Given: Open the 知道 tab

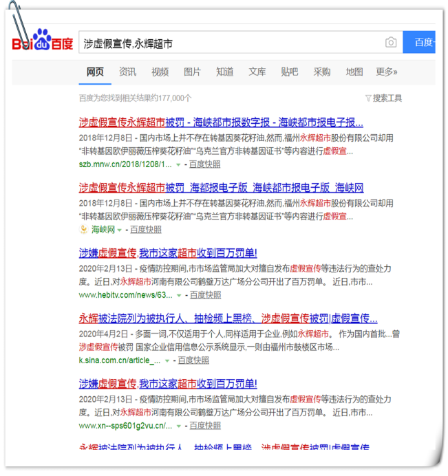Looking at the screenshot, I should click(225, 72).
